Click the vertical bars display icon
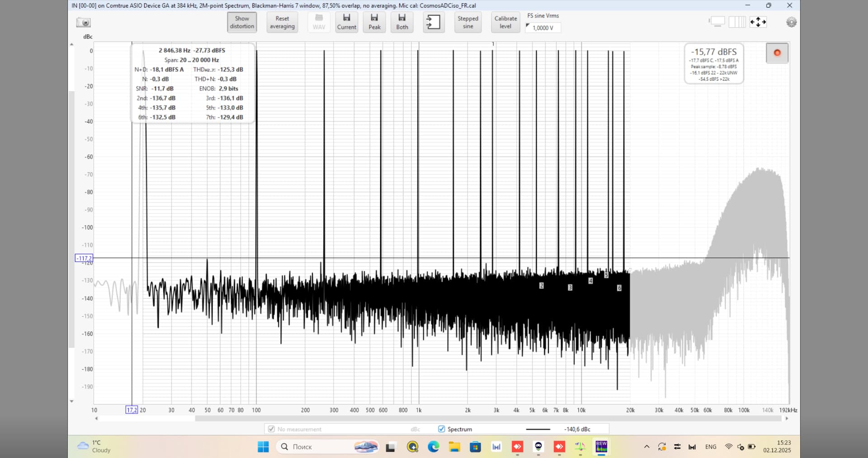Screen dimensions: 868x458 click(x=737, y=22)
